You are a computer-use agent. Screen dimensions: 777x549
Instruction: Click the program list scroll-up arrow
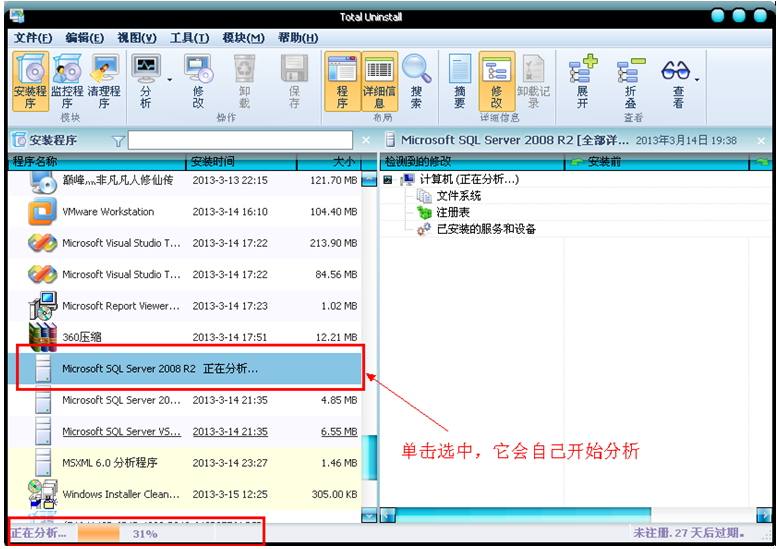(369, 179)
